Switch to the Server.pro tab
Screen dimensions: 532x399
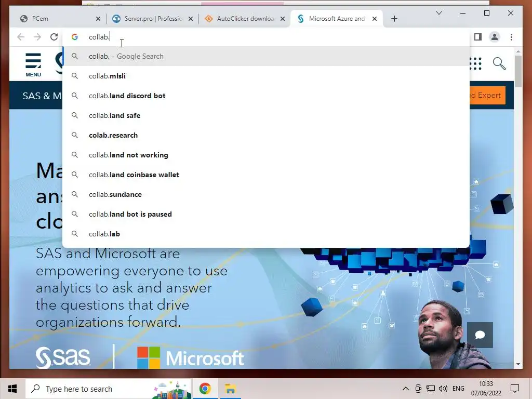coord(153,19)
